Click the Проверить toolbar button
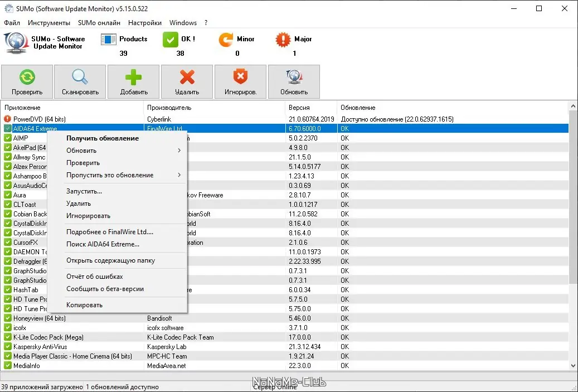This screenshot has height=392, width=578. (27, 81)
